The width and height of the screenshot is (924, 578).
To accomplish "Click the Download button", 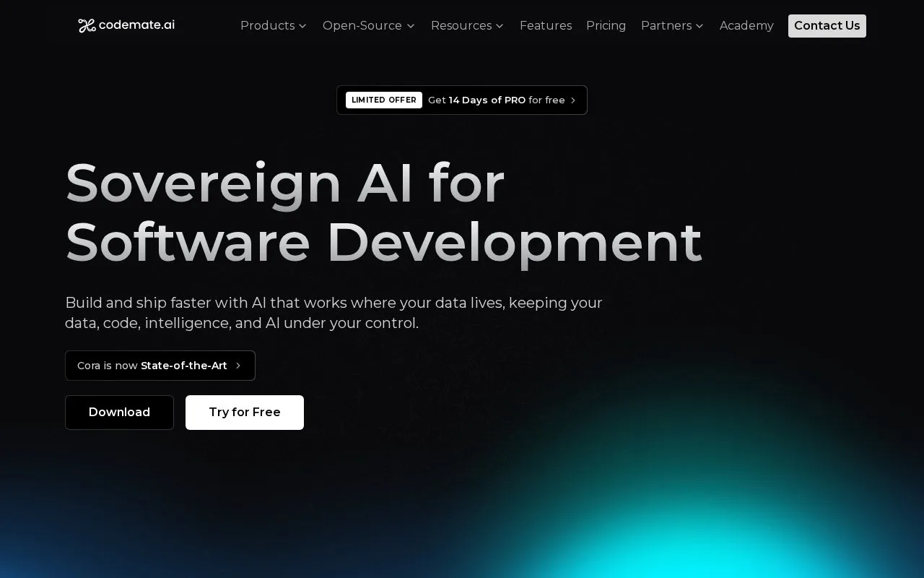I will [x=119, y=413].
